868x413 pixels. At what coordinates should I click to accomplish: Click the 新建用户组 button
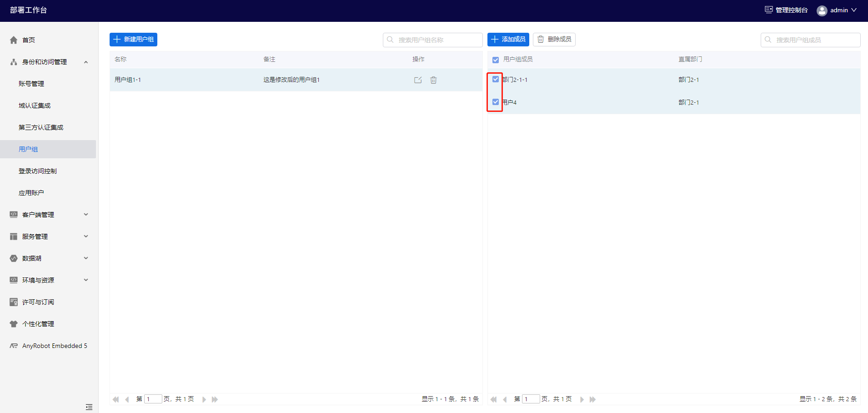pyautogui.click(x=133, y=40)
